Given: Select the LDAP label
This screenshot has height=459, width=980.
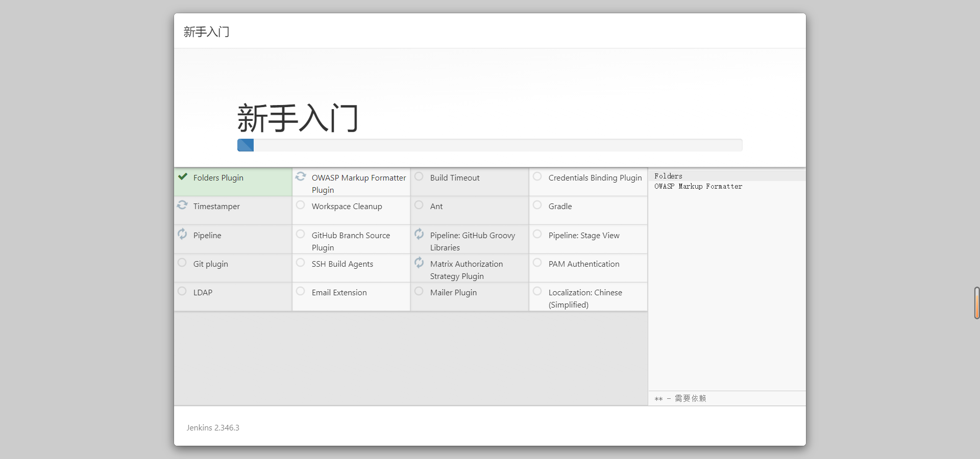Looking at the screenshot, I should pos(203,293).
